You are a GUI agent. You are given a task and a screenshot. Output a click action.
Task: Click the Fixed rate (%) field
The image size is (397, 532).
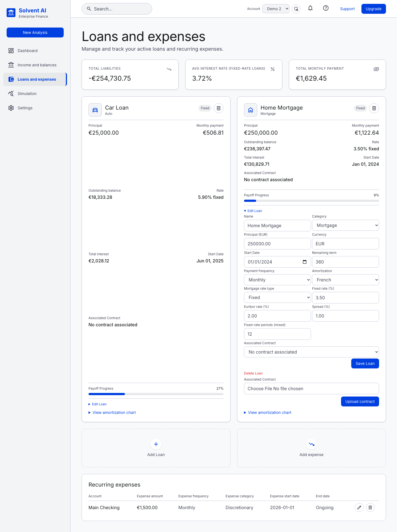coord(345,298)
